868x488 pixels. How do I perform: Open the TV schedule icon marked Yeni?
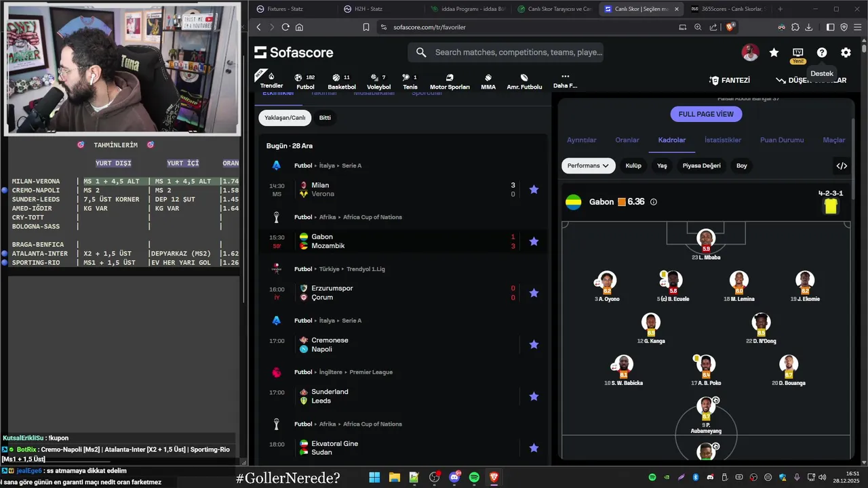click(797, 52)
